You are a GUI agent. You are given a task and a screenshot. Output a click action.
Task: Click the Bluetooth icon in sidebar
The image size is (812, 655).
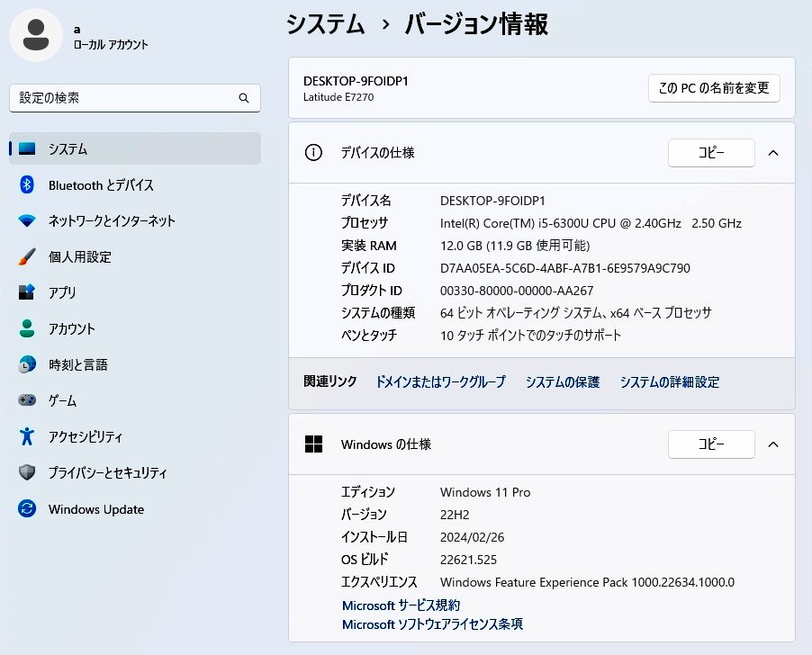(27, 184)
